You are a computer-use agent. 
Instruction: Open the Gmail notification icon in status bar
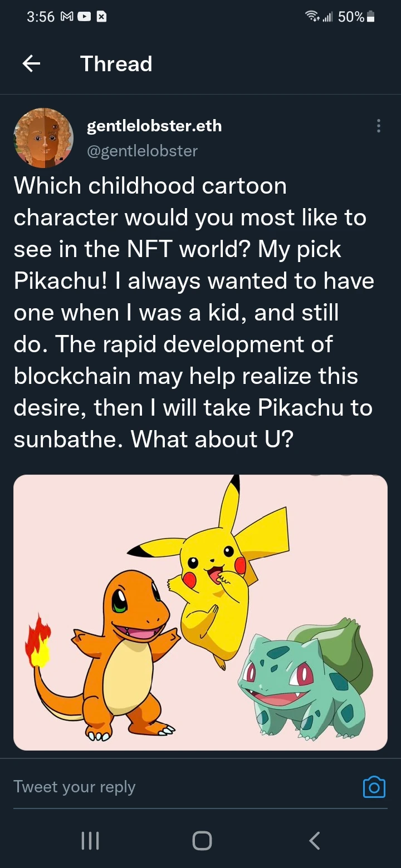coord(67,17)
